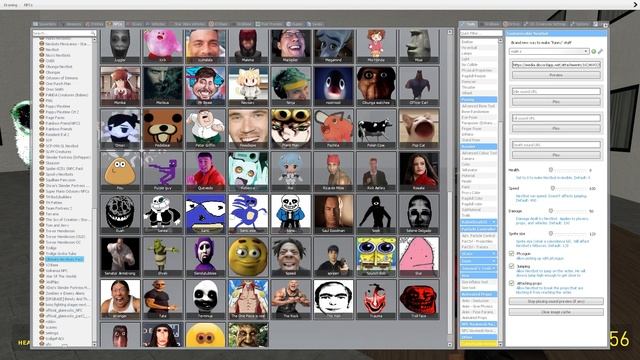Switch to the Tools tab
Screen dimensions: 640x360
(469, 24)
